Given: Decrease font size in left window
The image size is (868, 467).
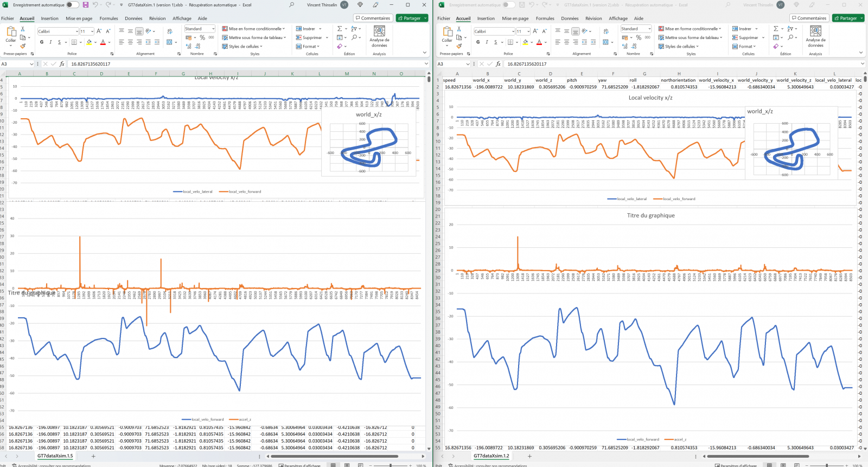Looking at the screenshot, I should tap(108, 31).
